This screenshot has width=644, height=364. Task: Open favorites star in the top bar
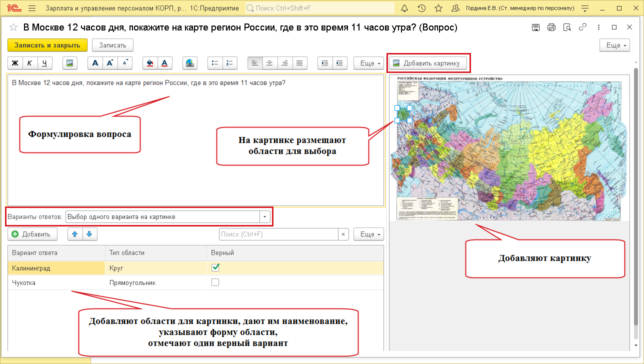pos(438,8)
